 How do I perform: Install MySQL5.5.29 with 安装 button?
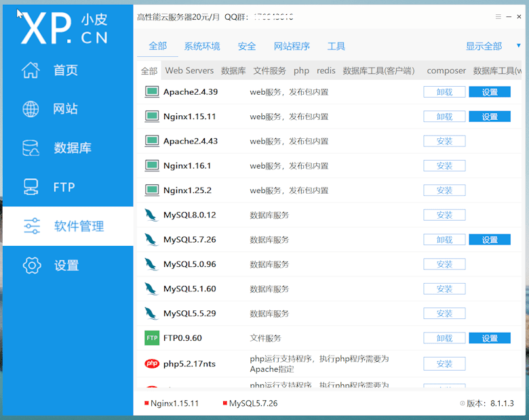click(444, 313)
